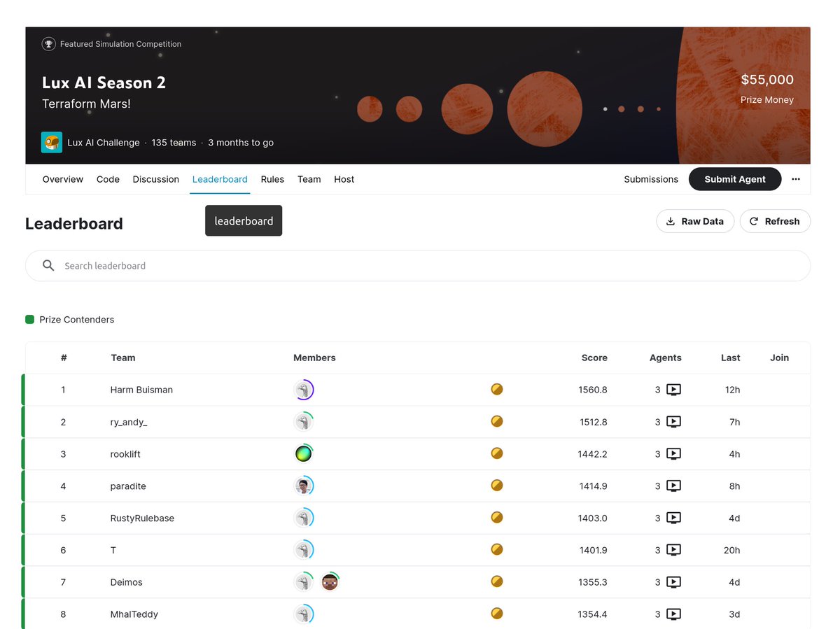
Task: Click the download icon in Raw Data
Action: 671,221
